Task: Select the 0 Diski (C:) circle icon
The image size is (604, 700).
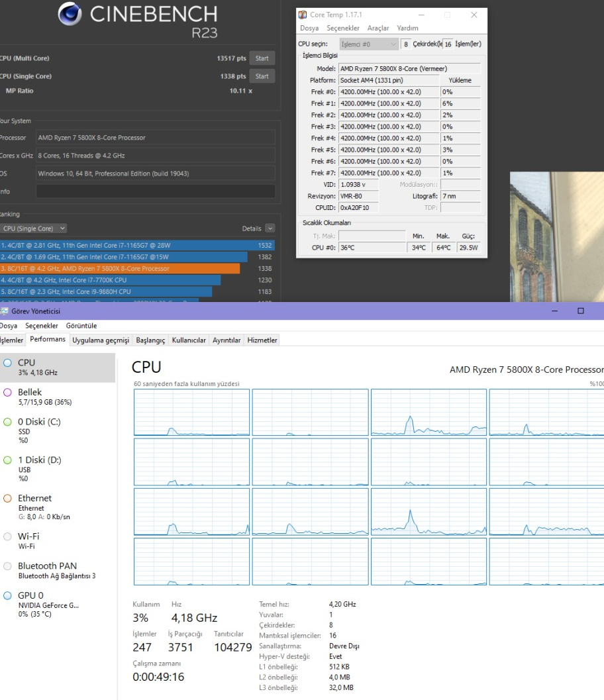Action: click(7, 422)
